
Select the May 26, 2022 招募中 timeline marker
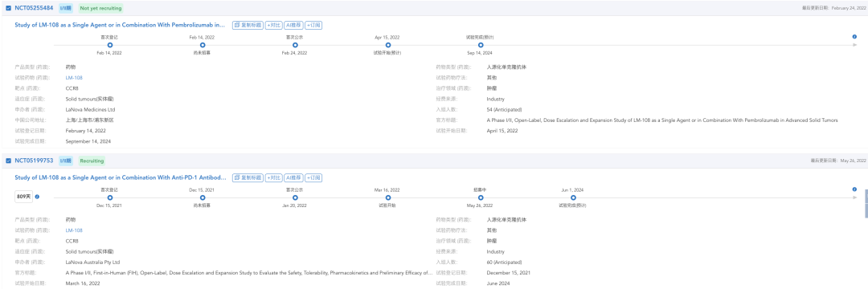(480, 197)
